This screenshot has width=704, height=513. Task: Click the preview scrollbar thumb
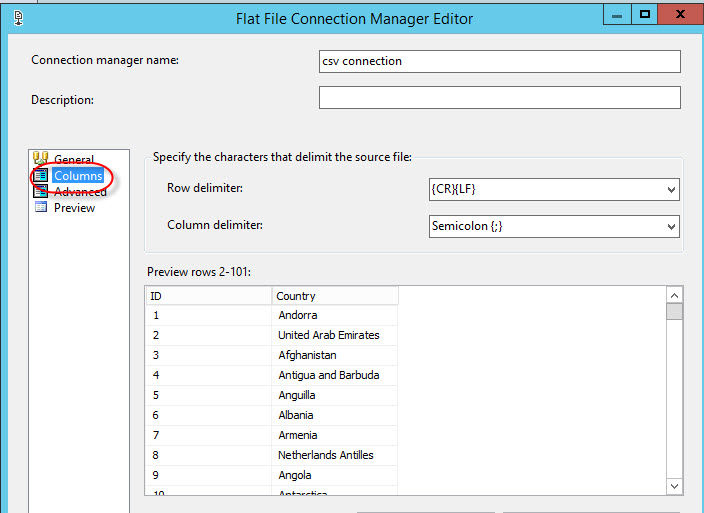(675, 311)
